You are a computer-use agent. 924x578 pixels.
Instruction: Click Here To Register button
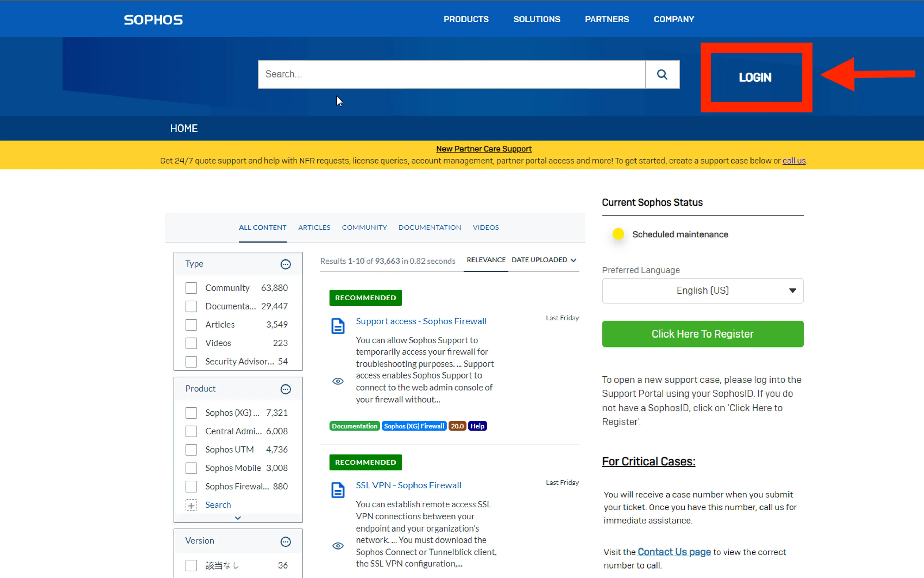point(703,334)
